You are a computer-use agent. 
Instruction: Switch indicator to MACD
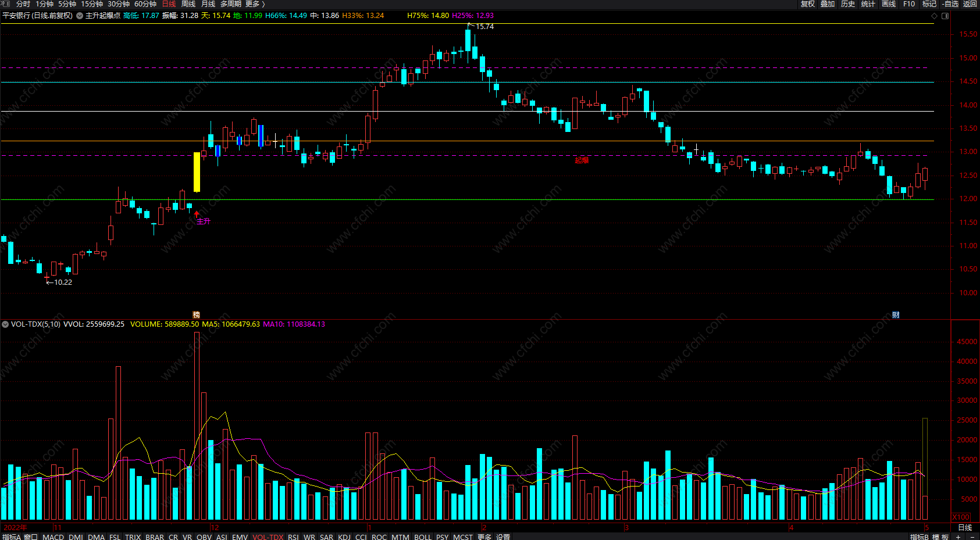[54, 537]
